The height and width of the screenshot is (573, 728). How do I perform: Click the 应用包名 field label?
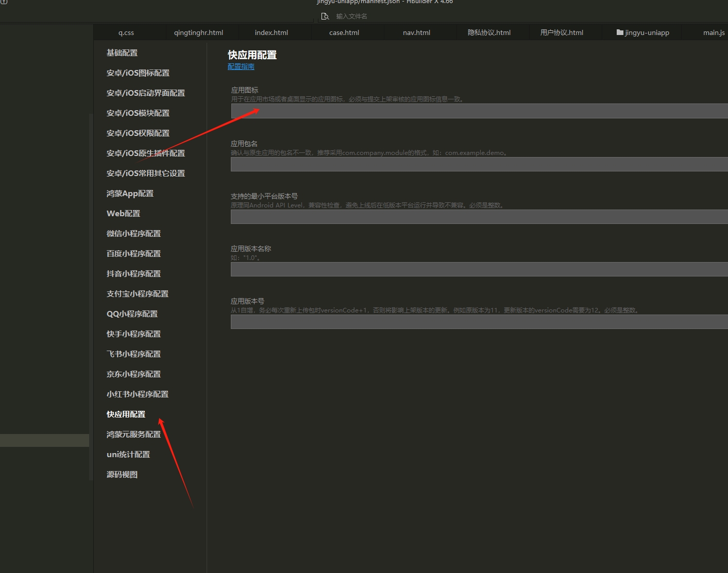click(x=244, y=144)
